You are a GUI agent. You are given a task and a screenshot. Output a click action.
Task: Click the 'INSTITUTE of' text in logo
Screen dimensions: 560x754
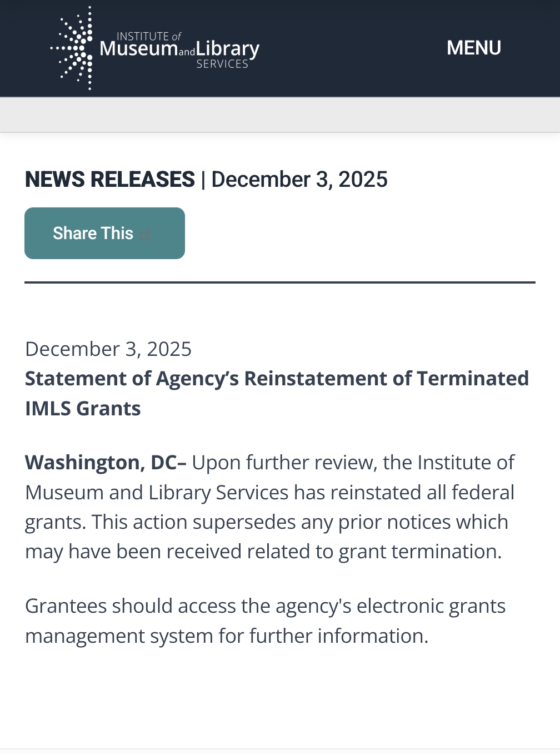point(148,36)
